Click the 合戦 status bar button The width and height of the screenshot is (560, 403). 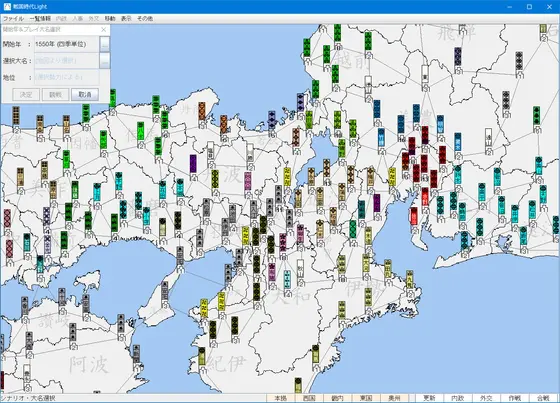pyautogui.click(x=543, y=398)
